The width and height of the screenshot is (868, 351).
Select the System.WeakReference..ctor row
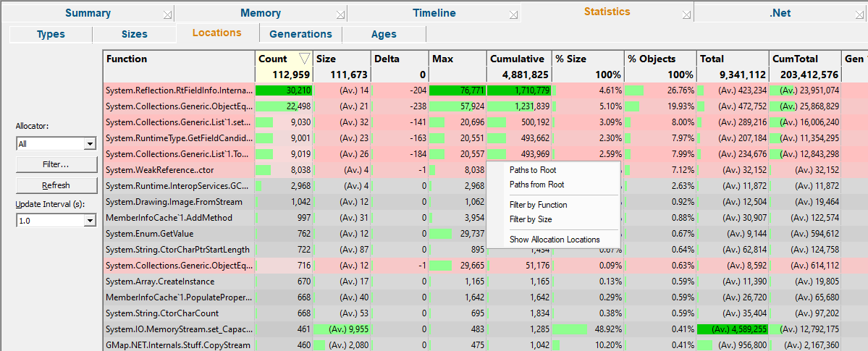tap(486, 170)
